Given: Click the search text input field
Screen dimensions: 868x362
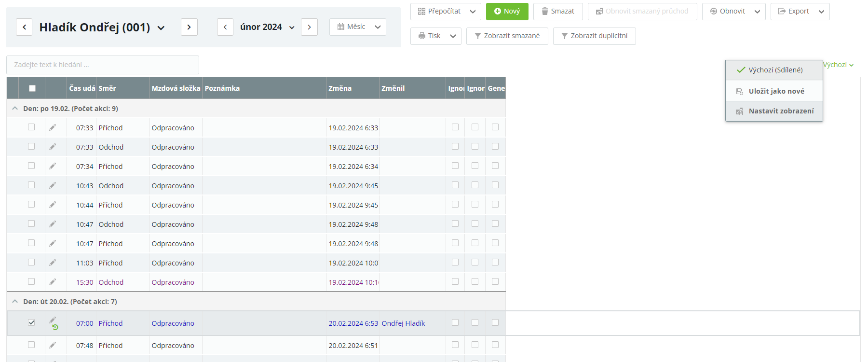Looking at the screenshot, I should tap(103, 65).
